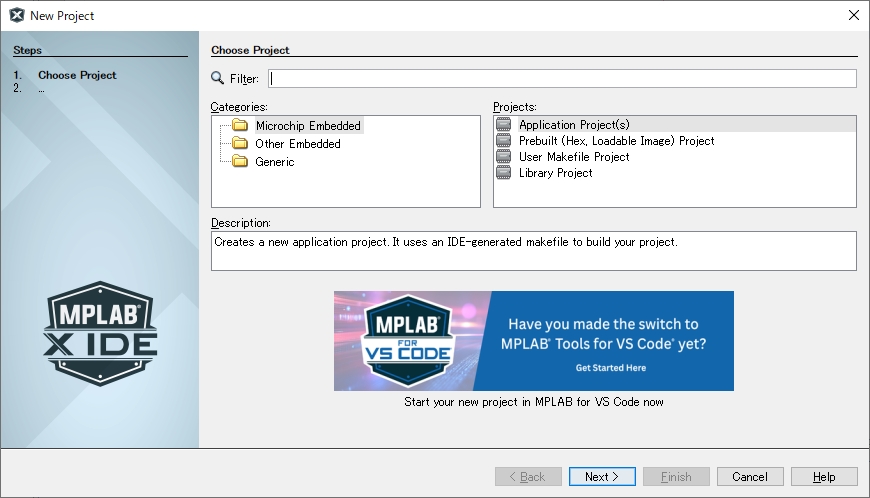Click the Get Started Here banner link
Screen dimensions: 870x498
pos(610,368)
